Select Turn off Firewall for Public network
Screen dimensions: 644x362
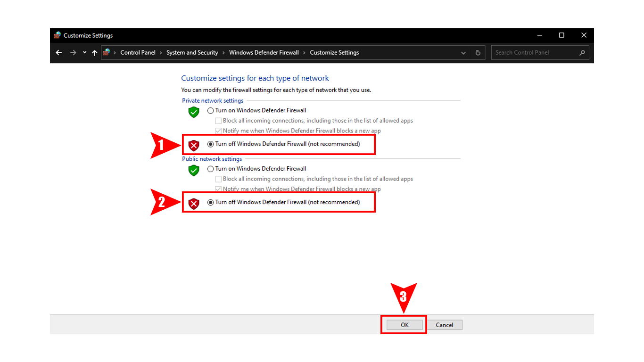[x=210, y=203]
